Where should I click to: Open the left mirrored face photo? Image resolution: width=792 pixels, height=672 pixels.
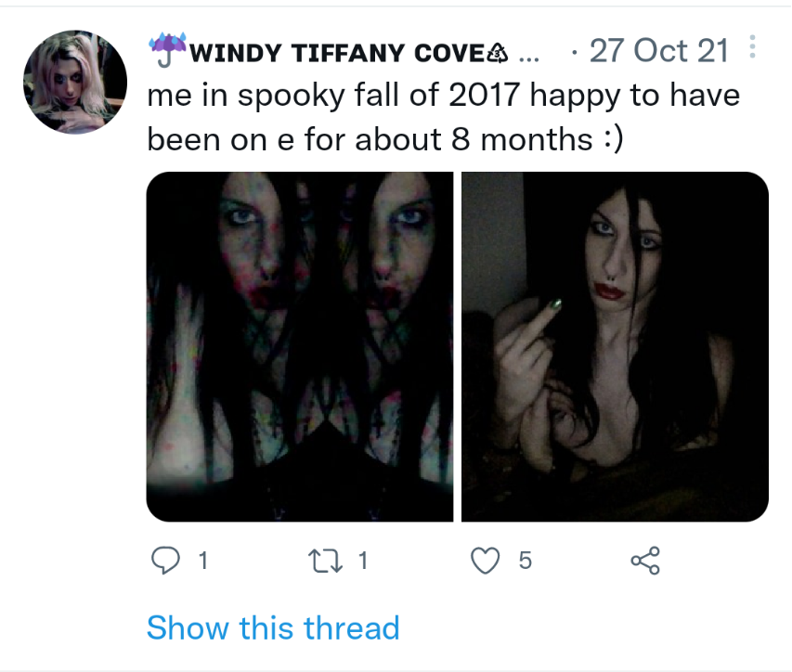click(300, 346)
